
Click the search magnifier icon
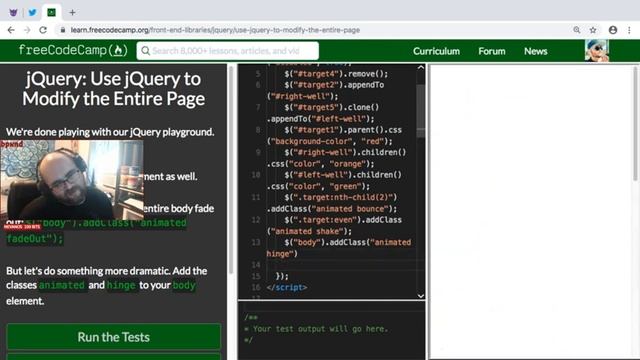145,51
